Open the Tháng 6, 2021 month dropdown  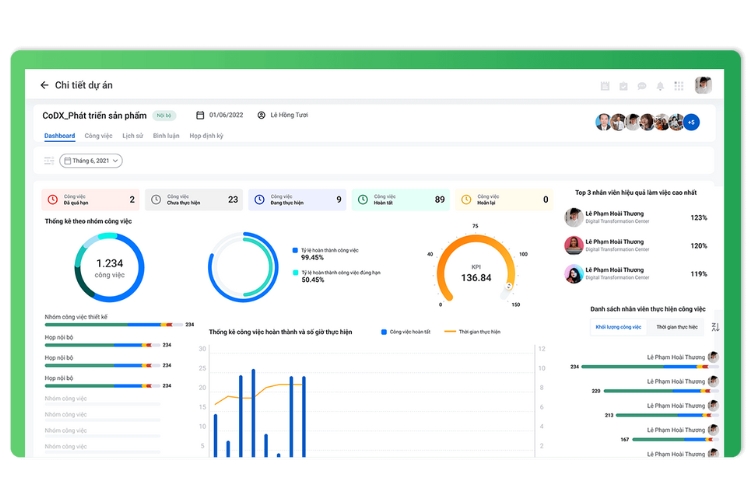(x=91, y=160)
